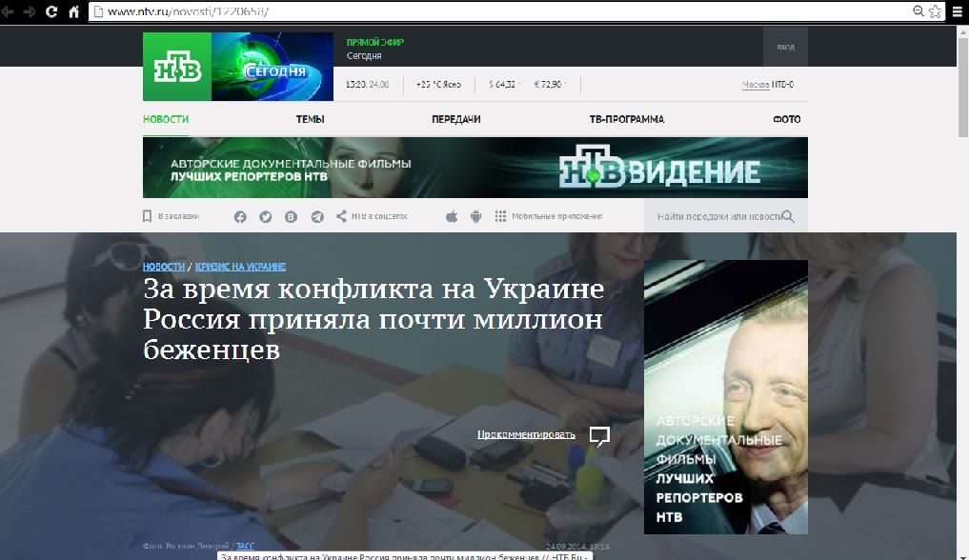Click the НТВ-0 text
The height and width of the screenshot is (560, 969).
pos(782,85)
